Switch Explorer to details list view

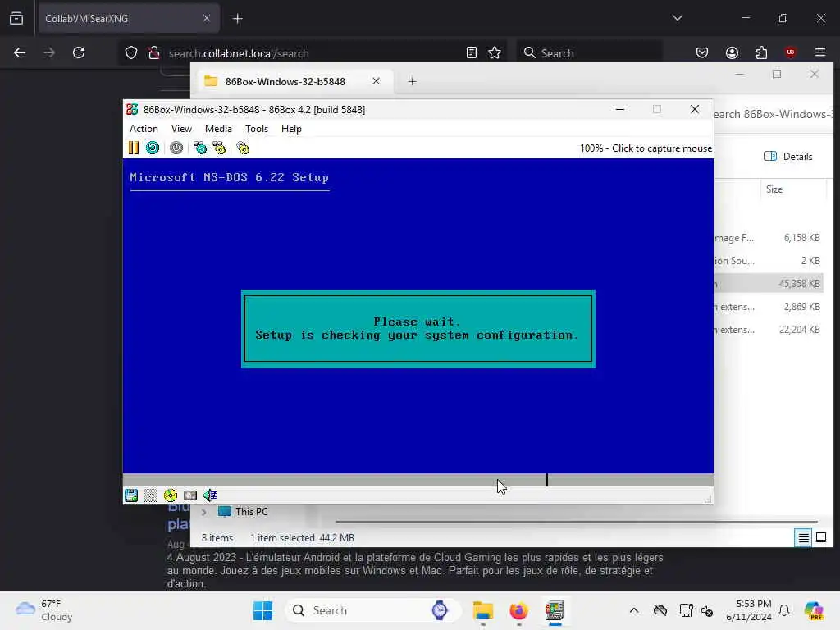tap(804, 537)
